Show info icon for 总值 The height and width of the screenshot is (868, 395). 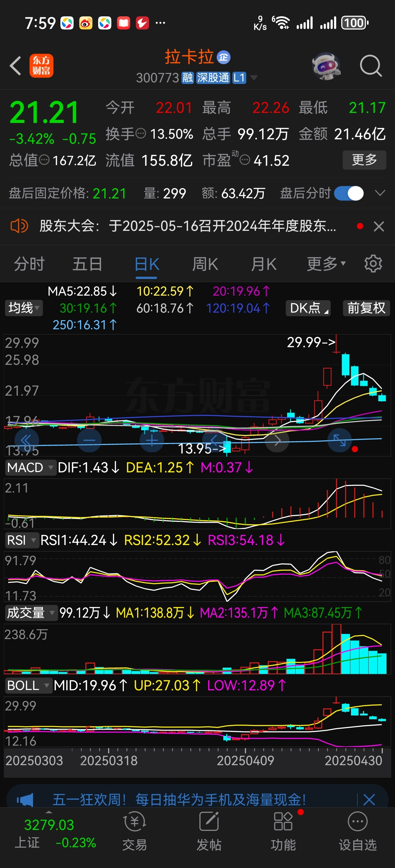click(44, 160)
